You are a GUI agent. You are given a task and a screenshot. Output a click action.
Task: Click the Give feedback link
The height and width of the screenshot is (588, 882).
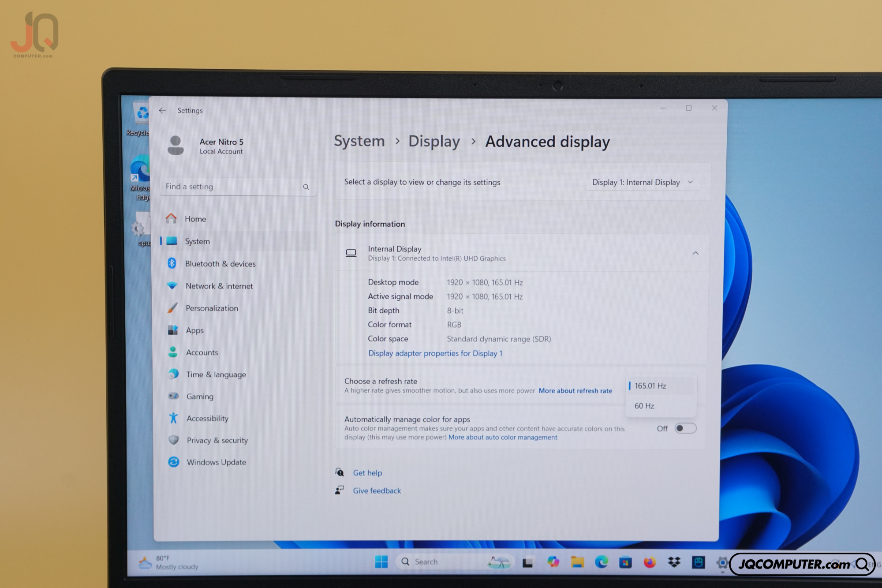377,491
